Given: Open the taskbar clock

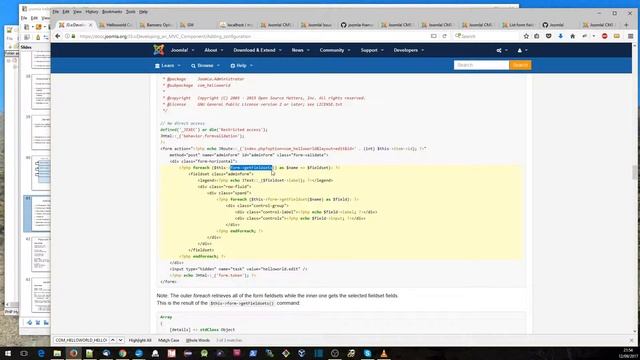Looking at the screenshot, I should click(629, 353).
